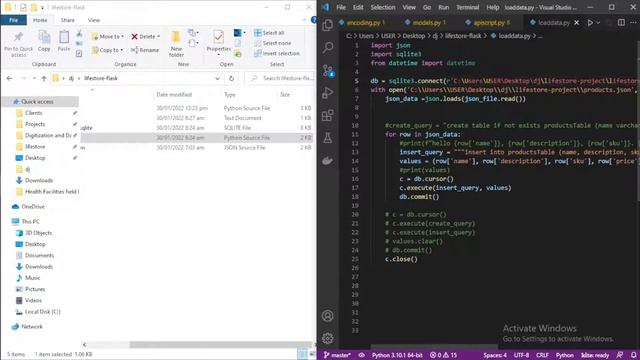This screenshot has height=360, width=640.
Task: Sort by Type column header
Action: click(x=230, y=95)
